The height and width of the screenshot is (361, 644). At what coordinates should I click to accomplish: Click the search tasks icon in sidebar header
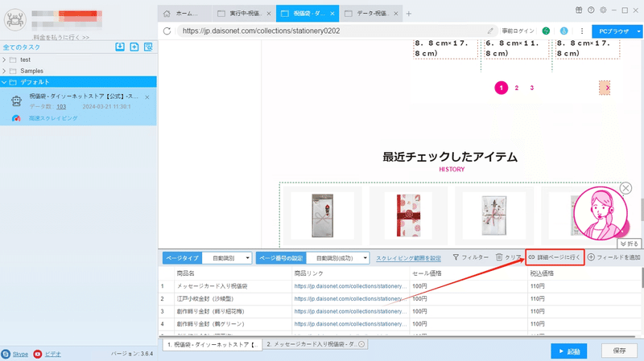148,47
